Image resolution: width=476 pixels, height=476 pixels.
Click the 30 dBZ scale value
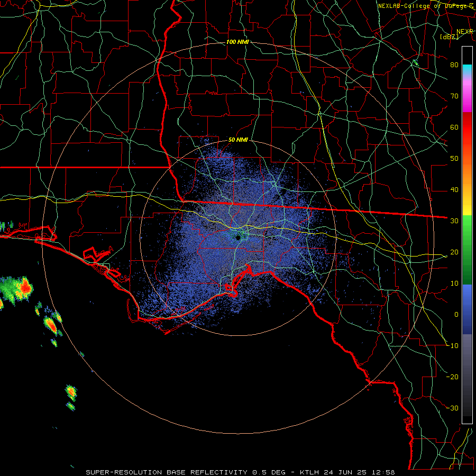coord(454,221)
